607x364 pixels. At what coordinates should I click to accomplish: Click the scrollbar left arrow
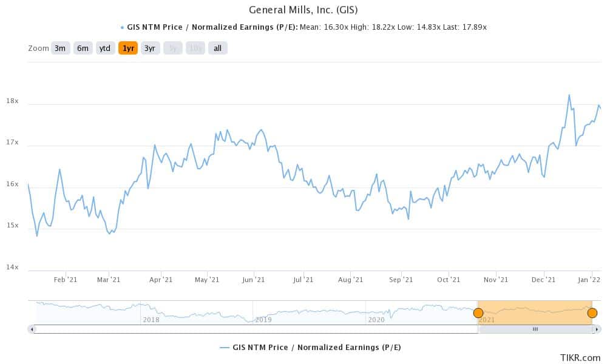[32, 329]
